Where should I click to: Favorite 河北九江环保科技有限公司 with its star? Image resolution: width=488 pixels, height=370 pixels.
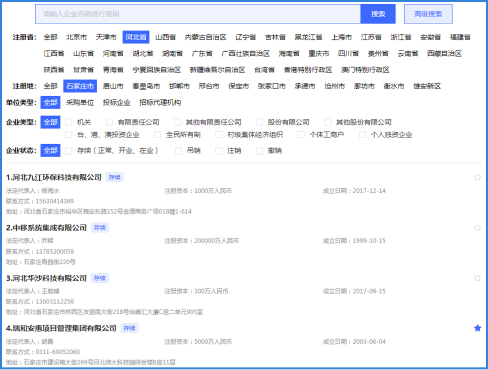477,177
